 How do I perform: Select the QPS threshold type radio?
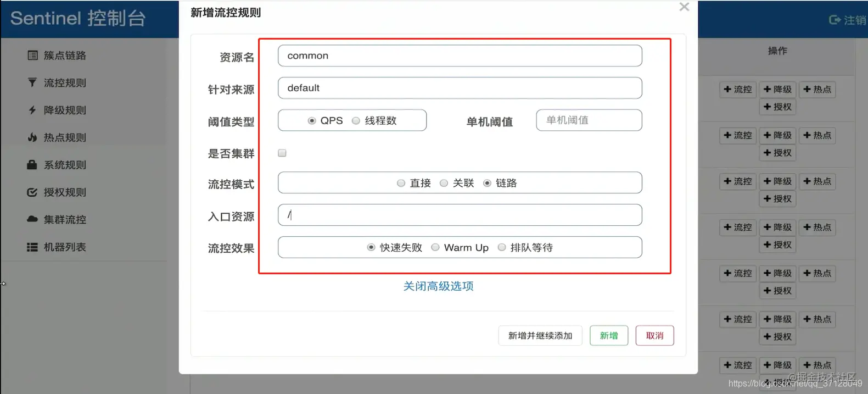(312, 120)
